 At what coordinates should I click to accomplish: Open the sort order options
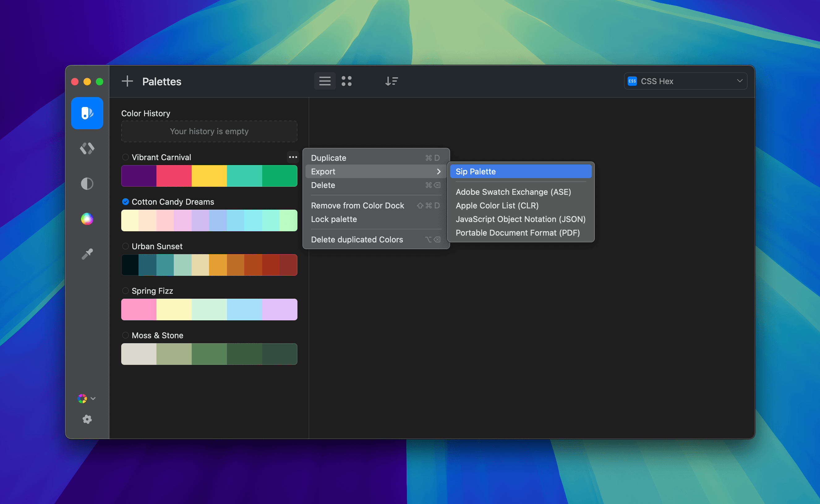click(391, 81)
